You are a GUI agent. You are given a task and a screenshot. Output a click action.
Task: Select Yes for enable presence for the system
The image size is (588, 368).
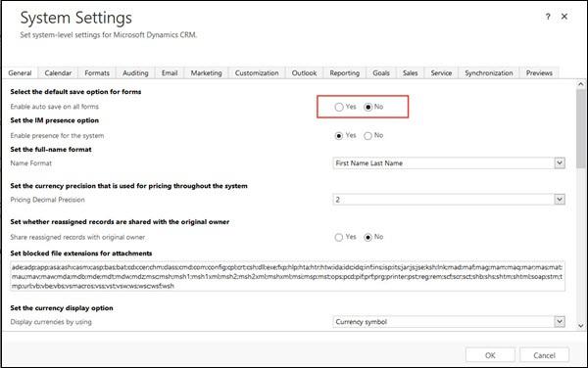[339, 135]
